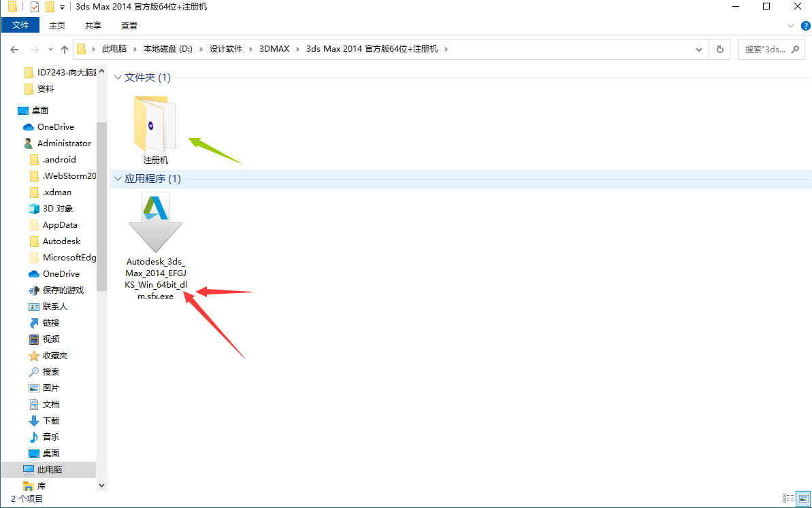Select AppData folder in tree
Screen dimensions: 812x508
click(x=53, y=225)
